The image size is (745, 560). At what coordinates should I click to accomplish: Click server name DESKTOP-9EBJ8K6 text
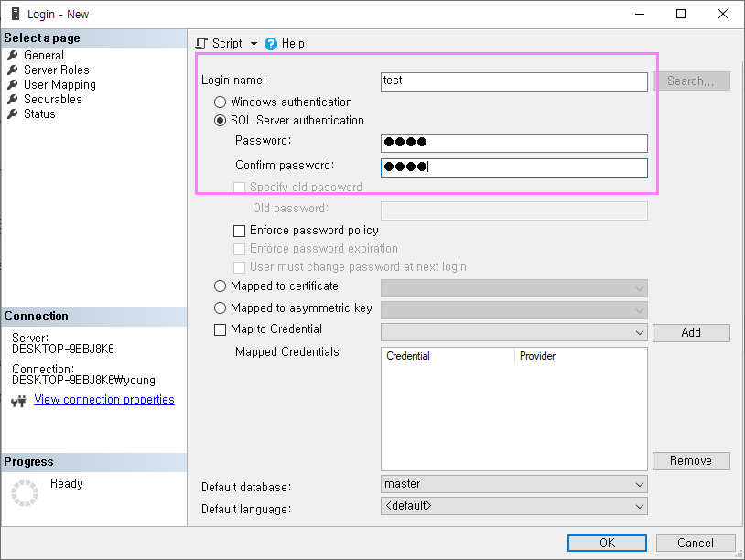63,350
